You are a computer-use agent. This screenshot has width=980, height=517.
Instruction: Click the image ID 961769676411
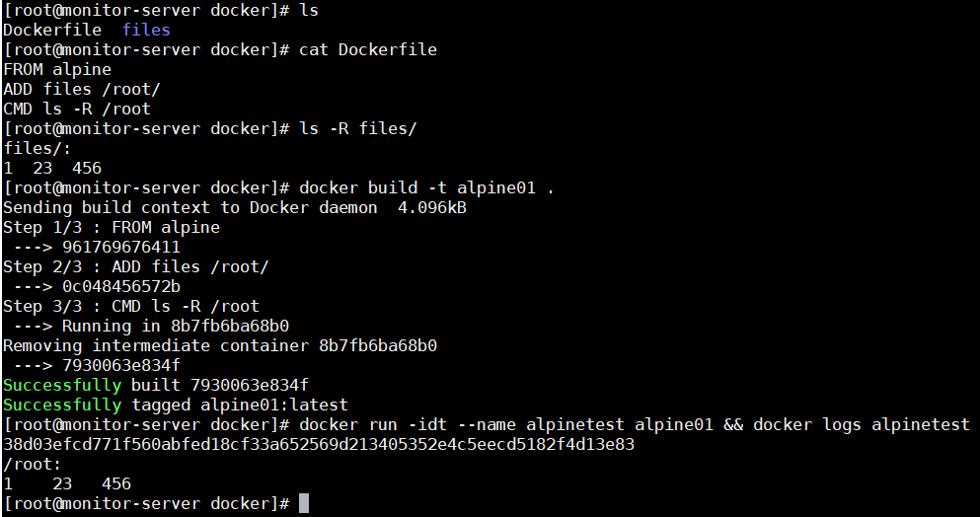120,247
